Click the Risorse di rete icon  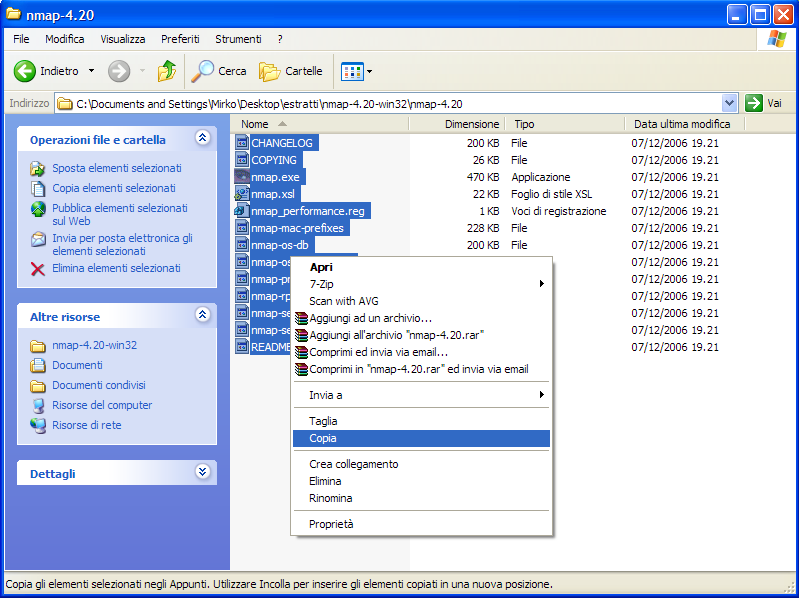(38, 425)
